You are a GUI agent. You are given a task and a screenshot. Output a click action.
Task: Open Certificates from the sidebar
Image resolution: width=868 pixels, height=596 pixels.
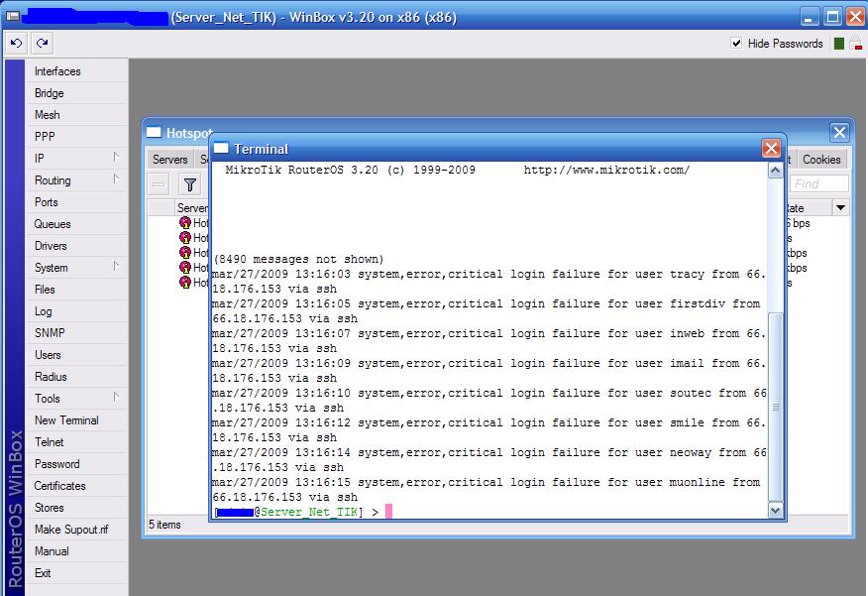pyautogui.click(x=59, y=486)
